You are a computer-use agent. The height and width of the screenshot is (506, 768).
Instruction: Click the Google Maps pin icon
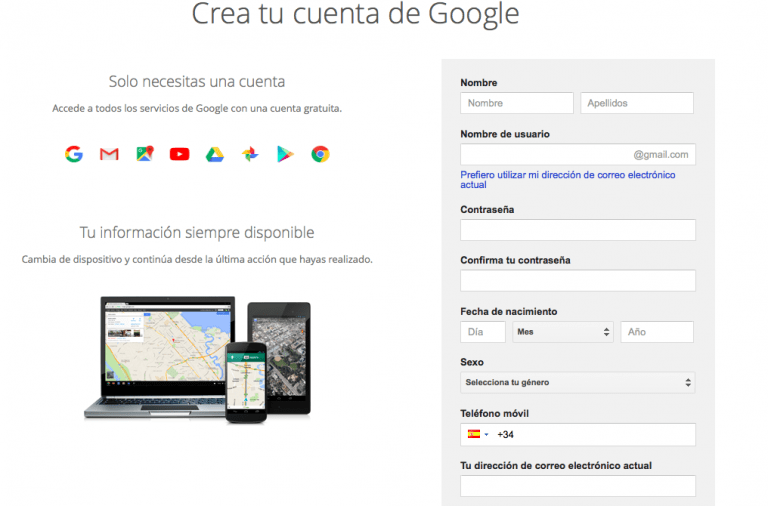click(x=144, y=154)
